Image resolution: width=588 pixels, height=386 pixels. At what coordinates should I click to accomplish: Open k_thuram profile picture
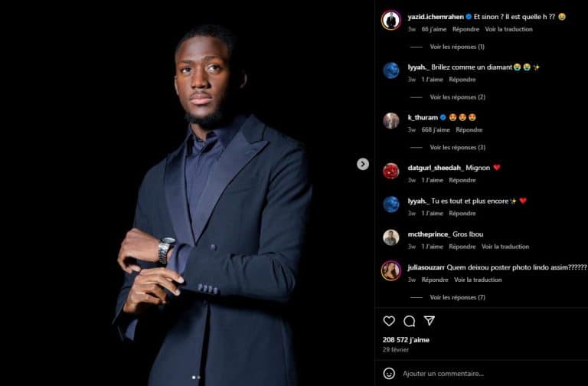pyautogui.click(x=391, y=121)
